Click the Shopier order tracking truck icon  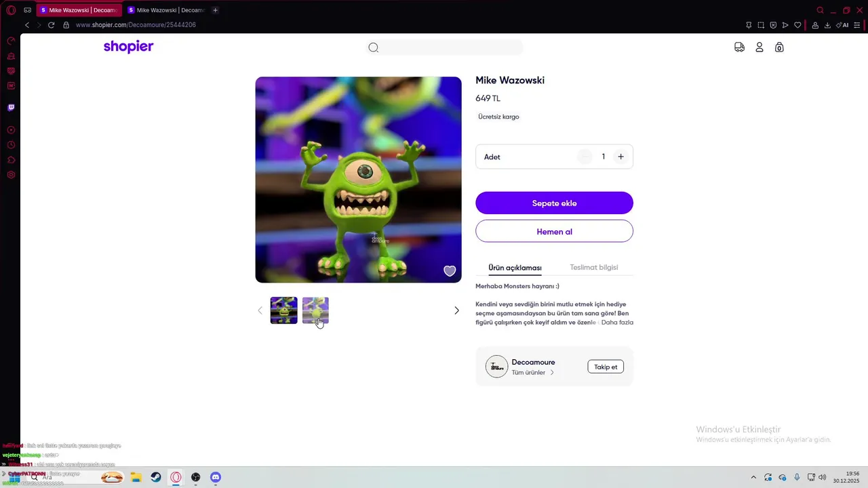(739, 47)
